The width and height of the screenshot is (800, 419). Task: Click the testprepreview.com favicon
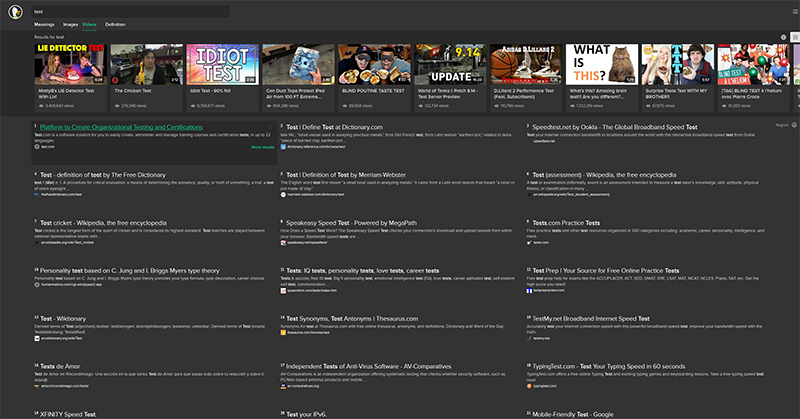pyautogui.click(x=529, y=290)
